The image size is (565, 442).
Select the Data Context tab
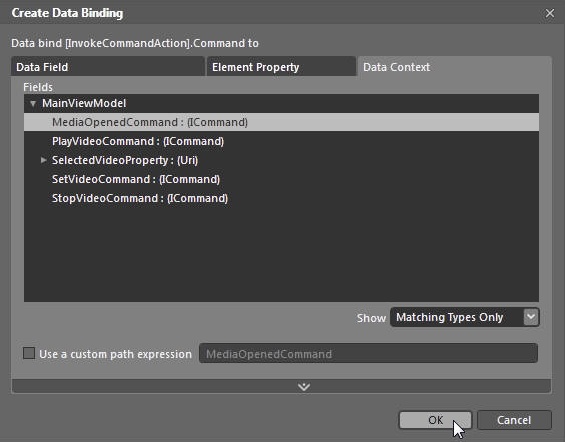tap(455, 67)
